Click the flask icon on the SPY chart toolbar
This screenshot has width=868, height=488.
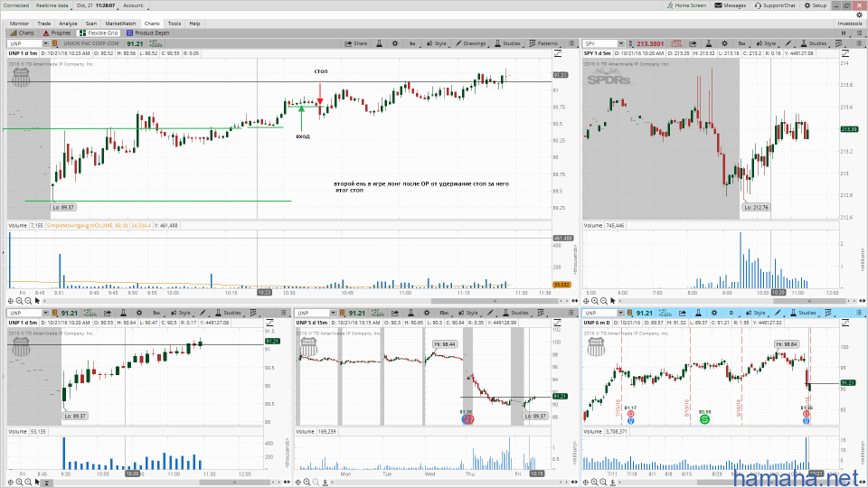pyautogui.click(x=708, y=43)
